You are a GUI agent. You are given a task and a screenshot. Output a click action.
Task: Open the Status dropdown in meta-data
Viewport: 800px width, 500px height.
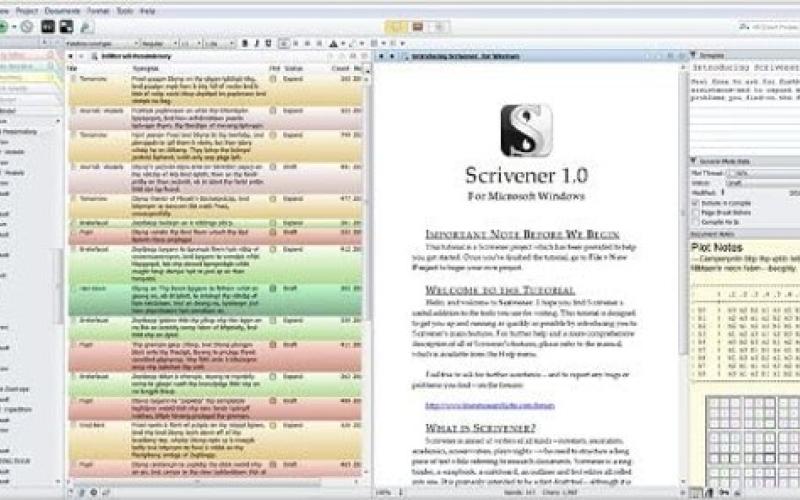click(x=763, y=183)
